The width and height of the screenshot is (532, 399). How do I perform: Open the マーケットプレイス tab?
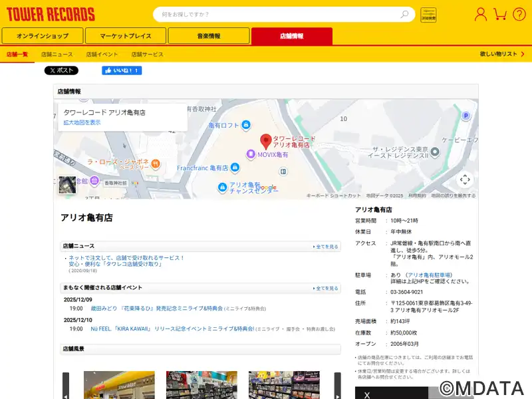tap(126, 36)
